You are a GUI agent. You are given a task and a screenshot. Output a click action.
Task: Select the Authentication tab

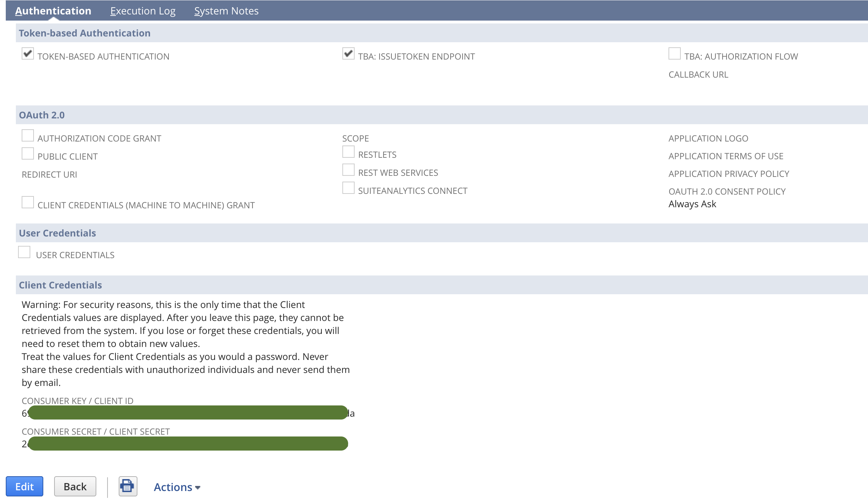pyautogui.click(x=53, y=10)
